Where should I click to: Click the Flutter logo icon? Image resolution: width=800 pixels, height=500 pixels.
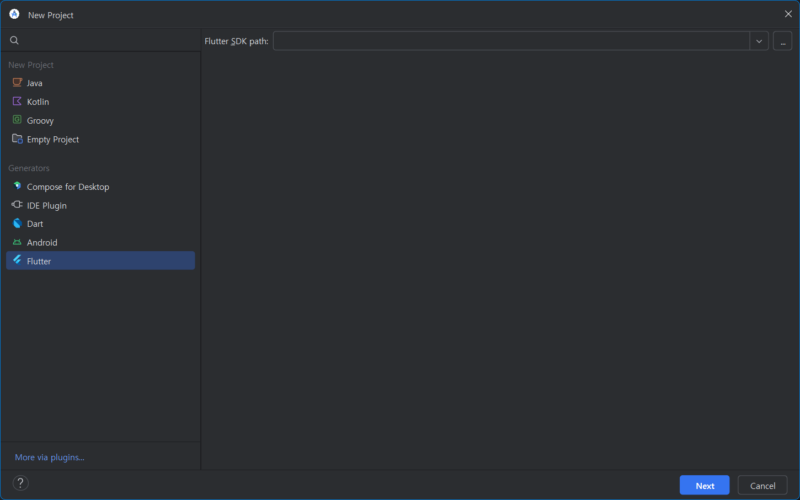pos(17,260)
